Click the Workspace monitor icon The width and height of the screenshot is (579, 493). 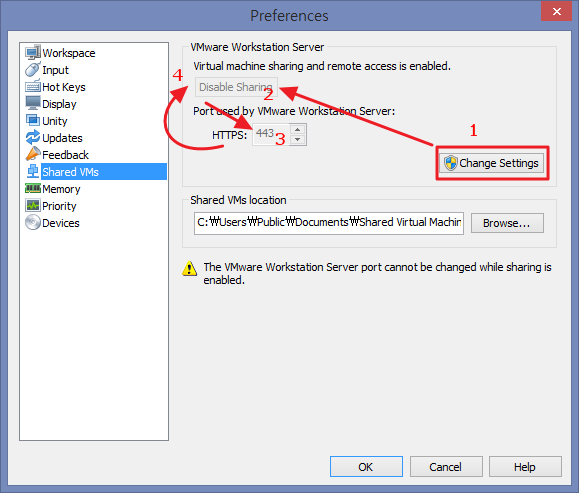(x=33, y=52)
